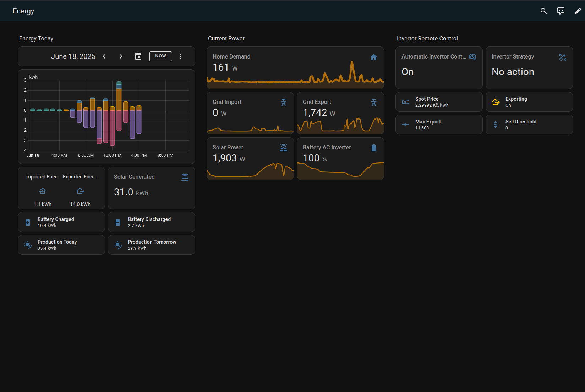Image resolution: width=585 pixels, height=392 pixels.
Task: Open the Grid Import 0 W value
Action: point(220,113)
